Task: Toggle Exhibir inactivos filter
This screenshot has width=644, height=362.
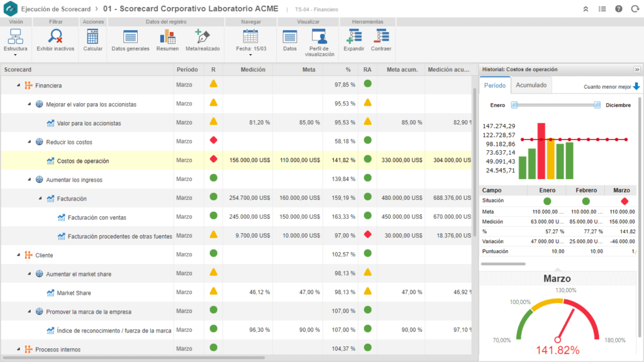Action: click(55, 37)
